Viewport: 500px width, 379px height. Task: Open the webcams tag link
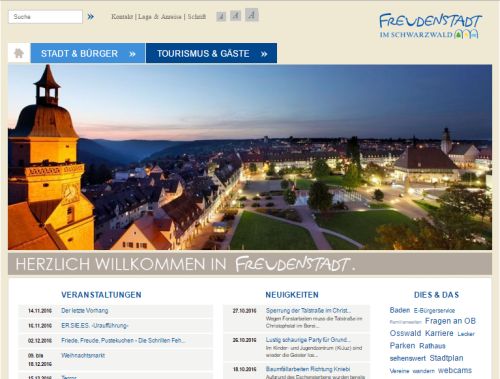455,370
